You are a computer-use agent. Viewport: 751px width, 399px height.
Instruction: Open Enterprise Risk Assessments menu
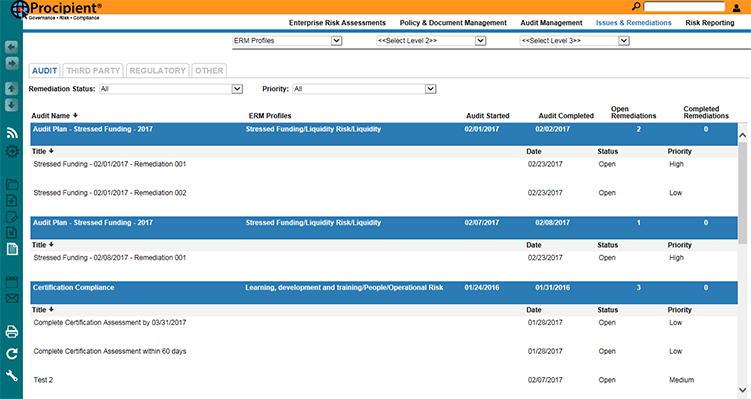337,23
